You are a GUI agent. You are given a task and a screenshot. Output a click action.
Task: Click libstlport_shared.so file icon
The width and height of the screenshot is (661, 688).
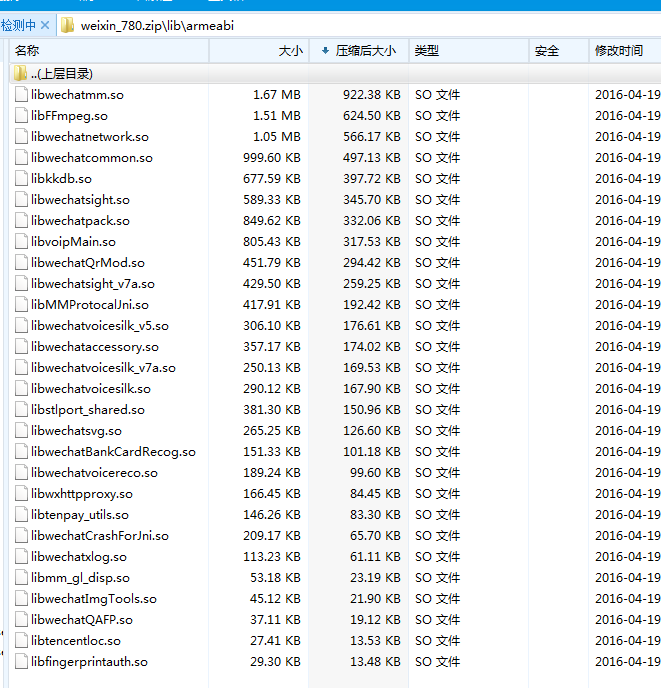[x=21, y=410]
